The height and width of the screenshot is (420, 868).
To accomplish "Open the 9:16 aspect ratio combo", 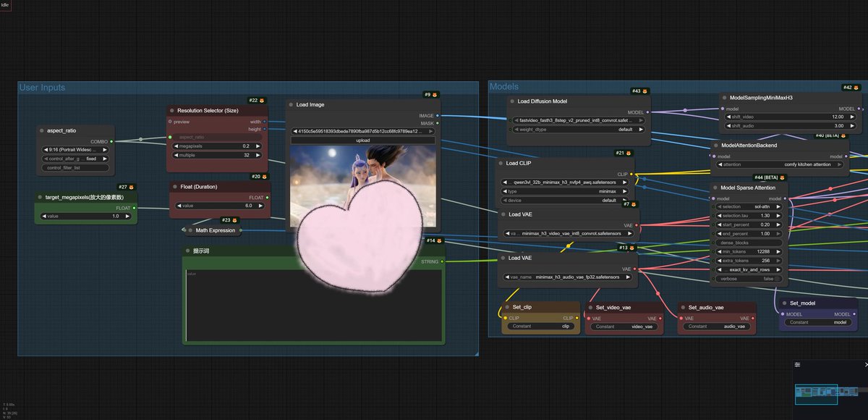I will [77, 150].
